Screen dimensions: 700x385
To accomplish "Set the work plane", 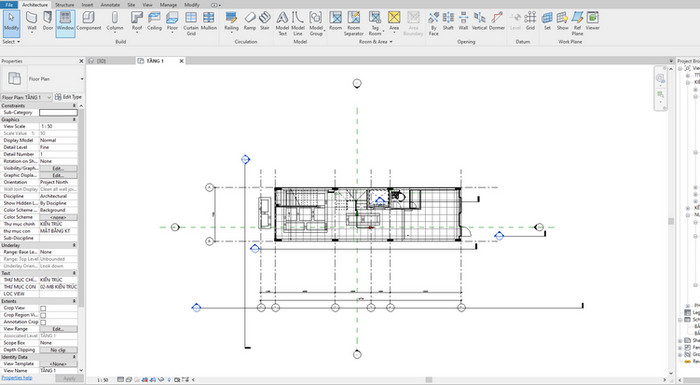I will pos(547,21).
